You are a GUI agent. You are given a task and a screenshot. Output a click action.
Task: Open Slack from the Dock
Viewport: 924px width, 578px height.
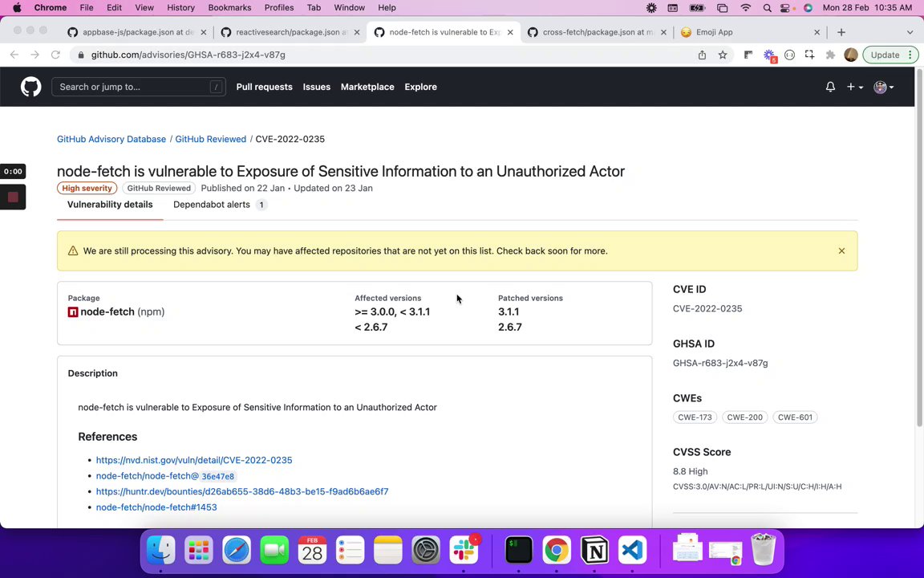[x=464, y=550]
